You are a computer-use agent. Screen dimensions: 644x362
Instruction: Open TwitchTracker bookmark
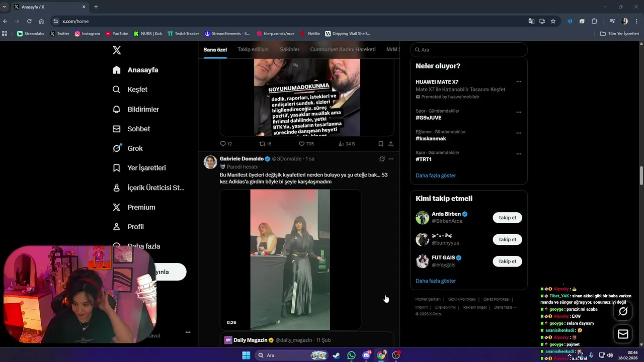(183, 34)
